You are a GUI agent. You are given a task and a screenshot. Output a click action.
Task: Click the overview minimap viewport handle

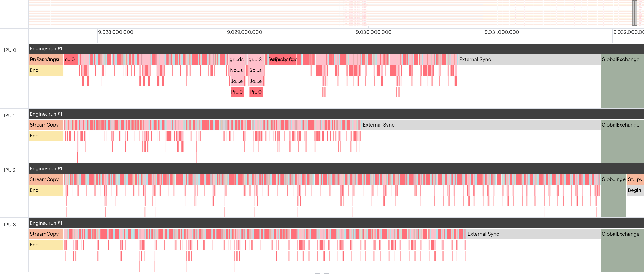coord(634,13)
